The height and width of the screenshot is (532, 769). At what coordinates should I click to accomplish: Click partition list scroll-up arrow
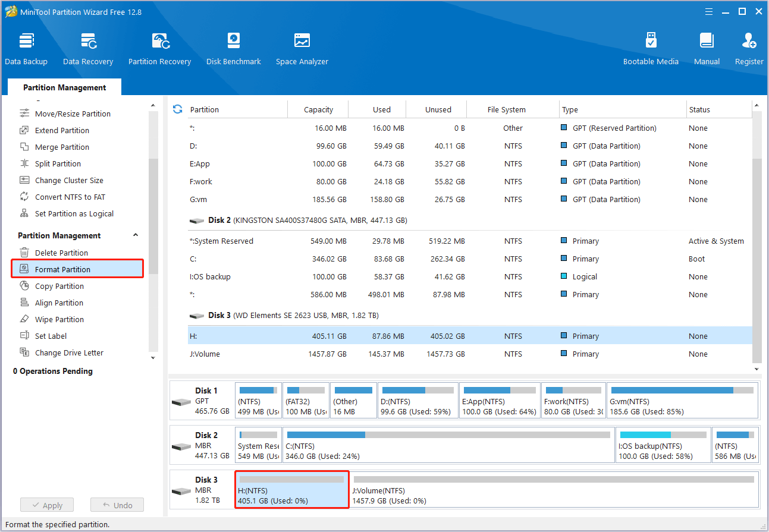[757, 106]
